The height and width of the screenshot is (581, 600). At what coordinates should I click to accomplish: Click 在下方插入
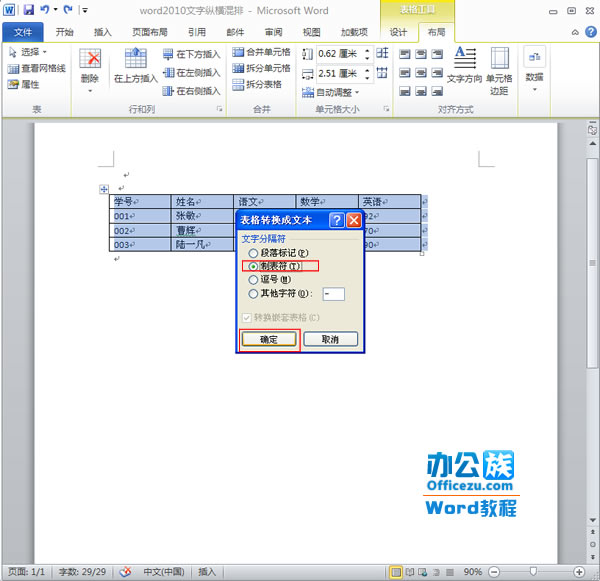point(192,54)
